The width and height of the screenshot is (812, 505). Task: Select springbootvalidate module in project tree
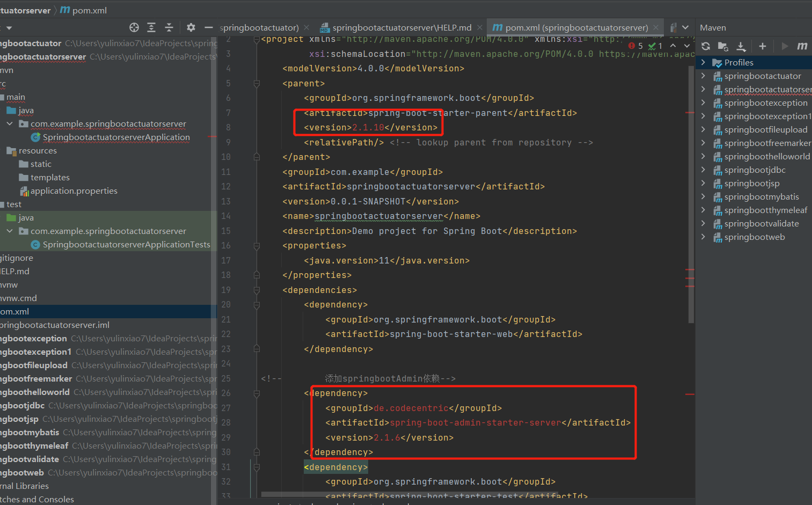click(x=30, y=459)
